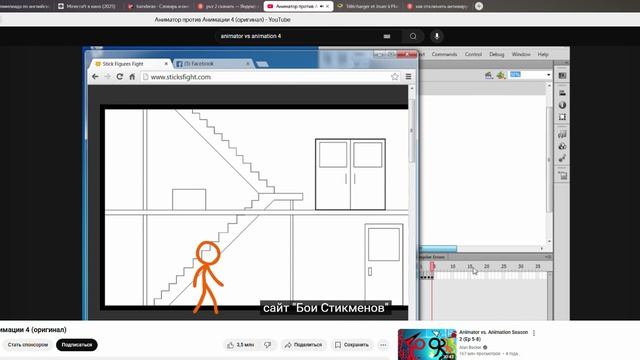640x360 pixels.
Task: Open options menu for the recommended Season 2 video
Action: point(534,333)
